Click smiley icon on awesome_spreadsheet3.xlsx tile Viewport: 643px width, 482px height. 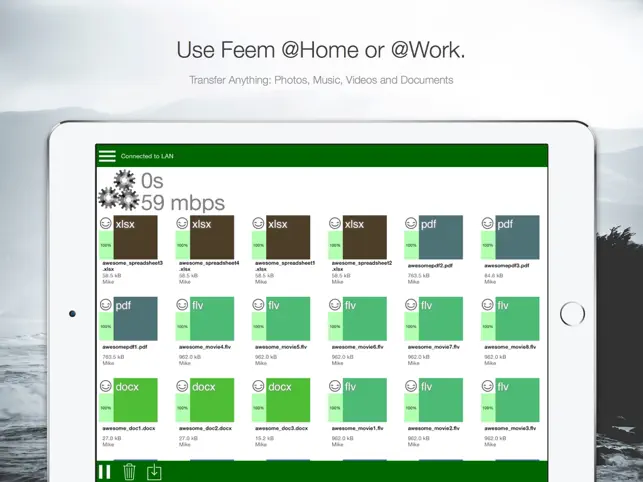tap(106, 224)
